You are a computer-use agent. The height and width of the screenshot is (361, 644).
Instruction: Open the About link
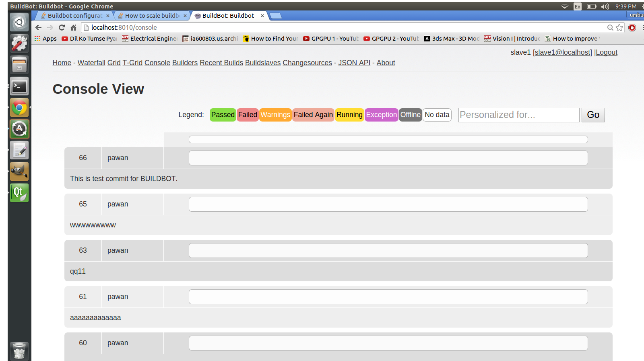click(x=386, y=63)
